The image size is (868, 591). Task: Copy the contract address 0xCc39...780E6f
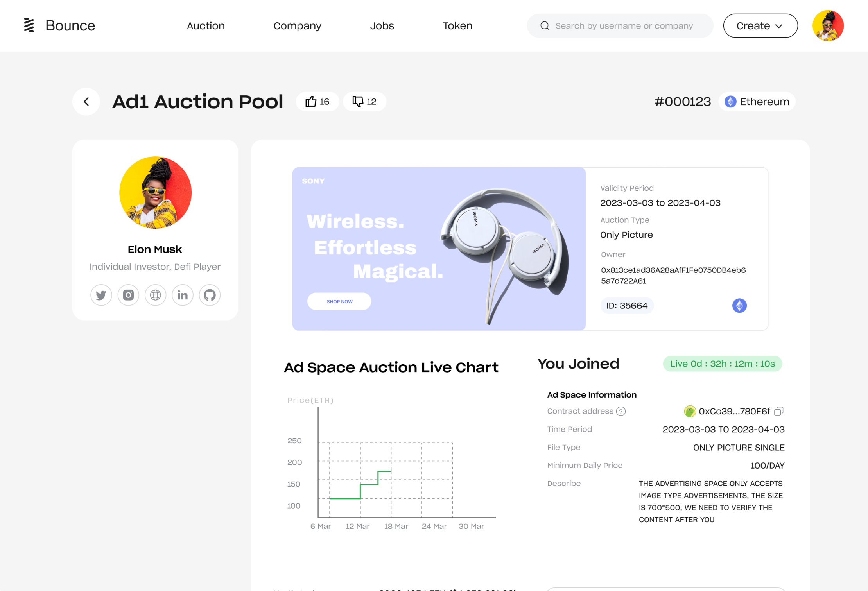tap(778, 412)
